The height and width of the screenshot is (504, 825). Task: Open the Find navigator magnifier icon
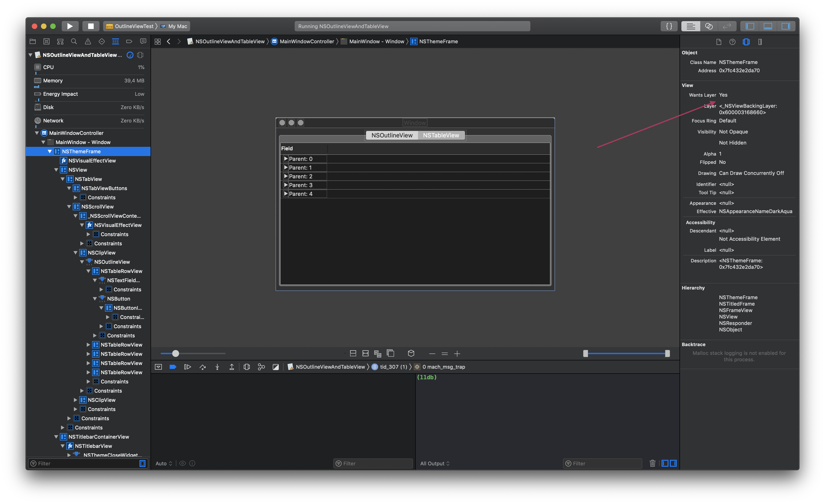pos(74,41)
